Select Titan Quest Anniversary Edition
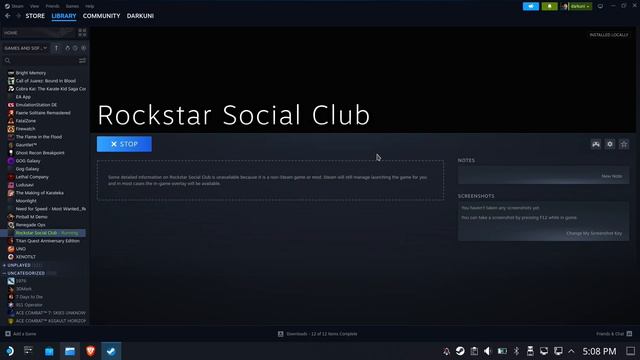 pyautogui.click(x=47, y=241)
